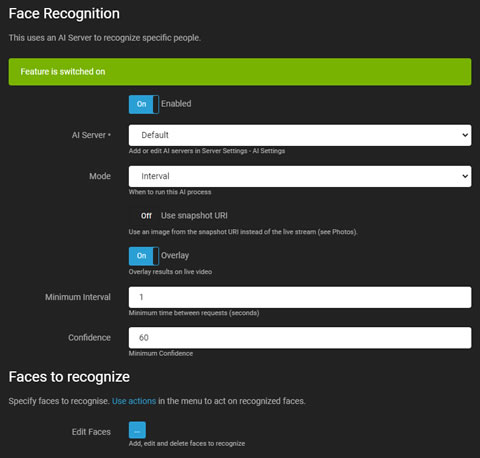The height and width of the screenshot is (458, 480).
Task: Open the AI Server Default dropdown
Action: 300,135
